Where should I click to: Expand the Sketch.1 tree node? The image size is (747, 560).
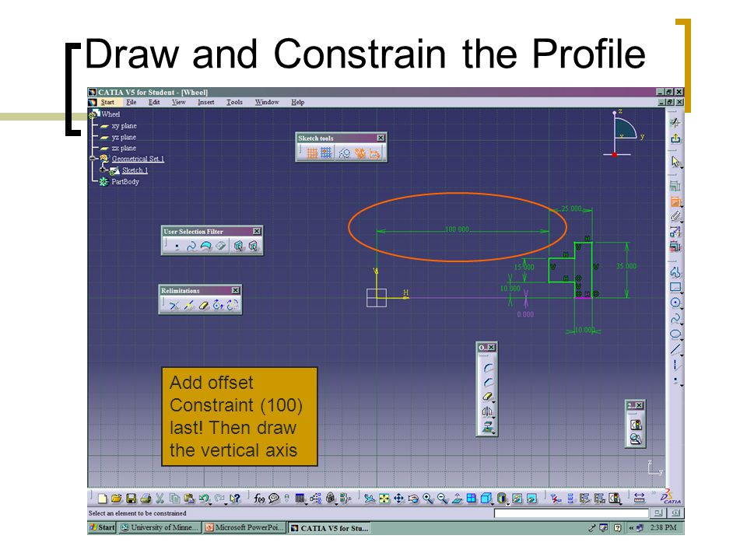tap(103, 170)
